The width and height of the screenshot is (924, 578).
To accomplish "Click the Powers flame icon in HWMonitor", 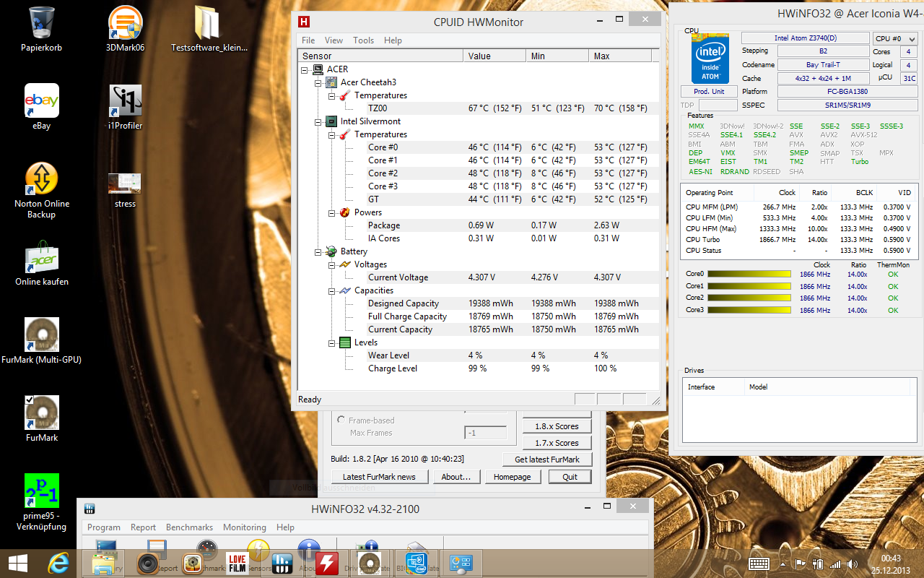I will (345, 212).
